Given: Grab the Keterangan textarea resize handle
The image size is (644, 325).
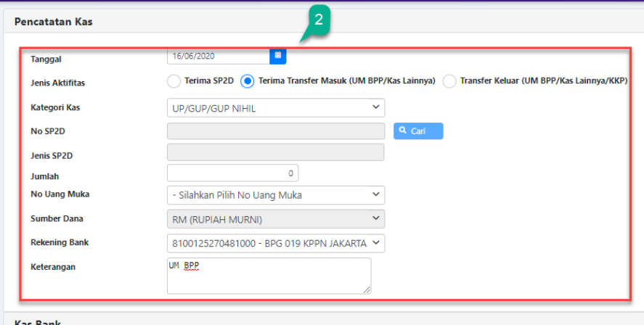Looking at the screenshot, I should click(367, 289).
